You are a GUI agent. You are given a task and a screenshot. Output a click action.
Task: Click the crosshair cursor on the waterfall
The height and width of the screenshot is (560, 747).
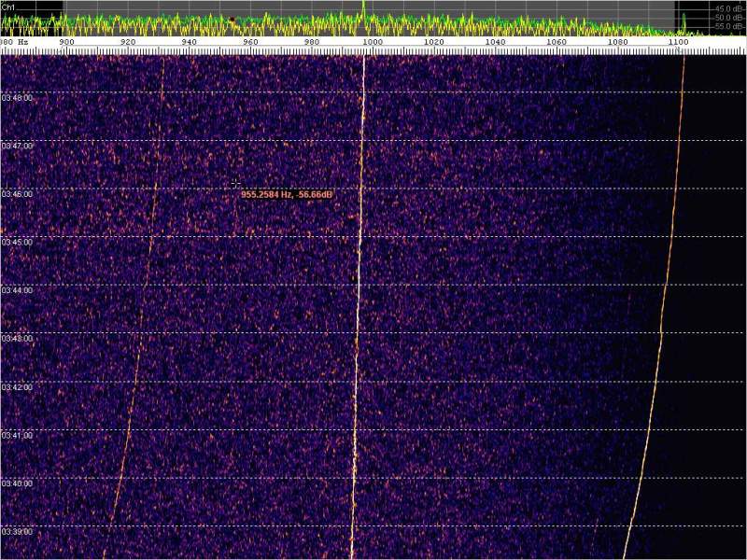click(x=235, y=184)
